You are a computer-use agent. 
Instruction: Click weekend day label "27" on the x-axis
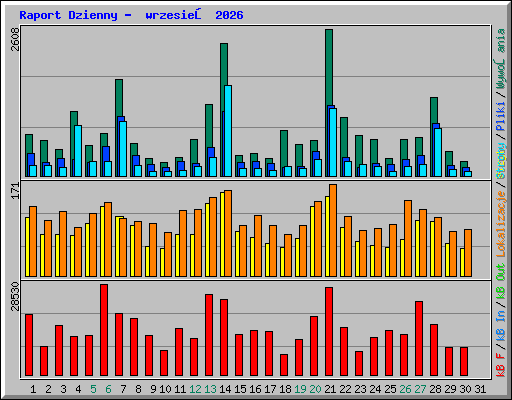click(x=420, y=389)
